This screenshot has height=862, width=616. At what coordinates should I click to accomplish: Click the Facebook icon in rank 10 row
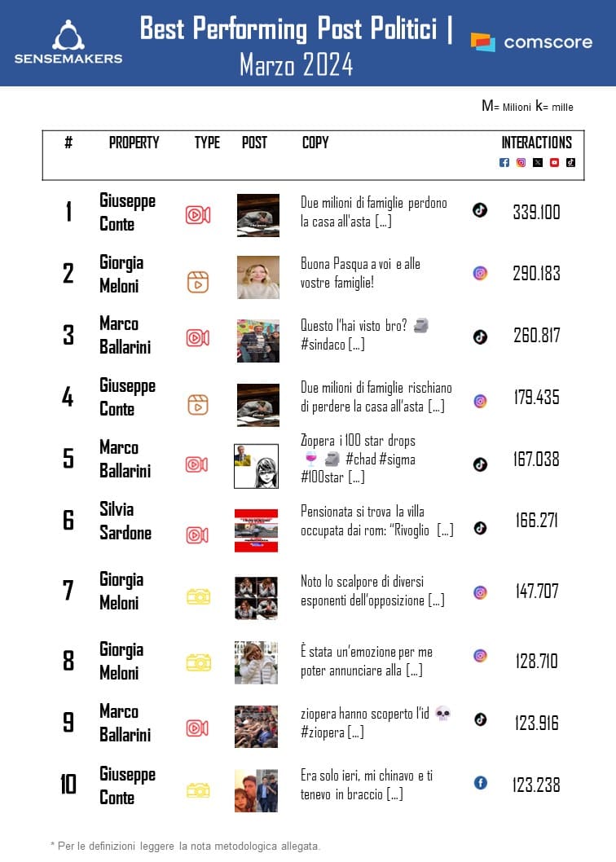pos(480,783)
